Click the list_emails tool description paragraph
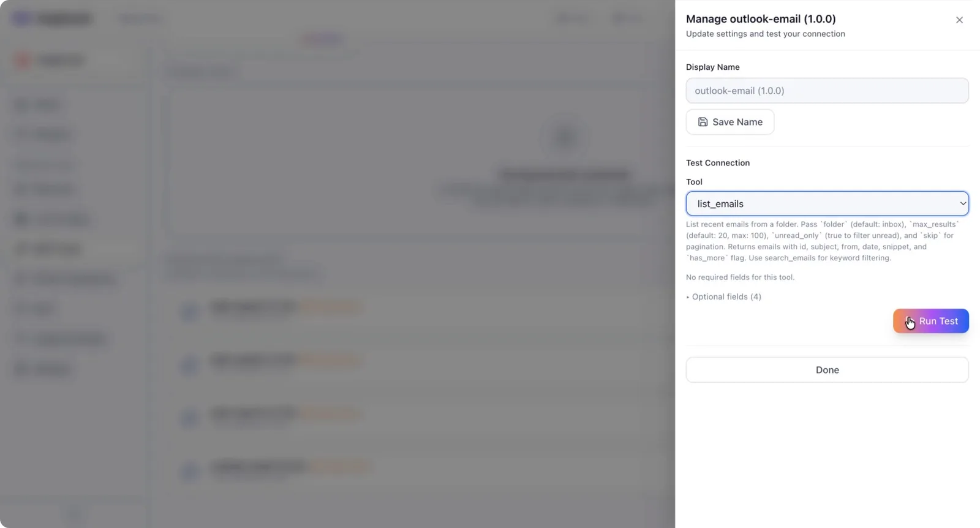The height and width of the screenshot is (528, 980). click(823, 241)
